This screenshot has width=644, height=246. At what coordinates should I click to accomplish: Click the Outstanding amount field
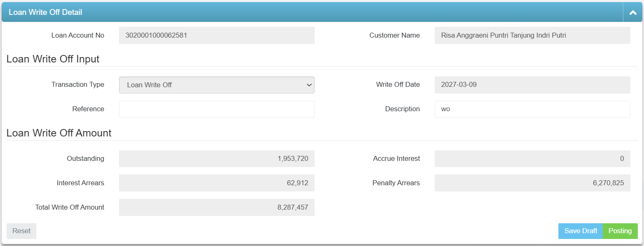(x=217, y=158)
